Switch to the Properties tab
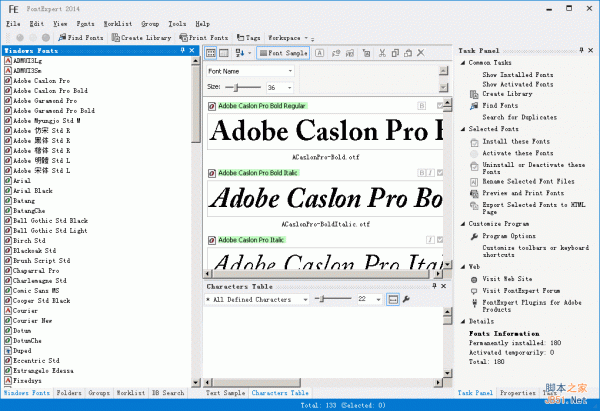Image resolution: width=600 pixels, height=411 pixels. pyautogui.click(x=518, y=393)
